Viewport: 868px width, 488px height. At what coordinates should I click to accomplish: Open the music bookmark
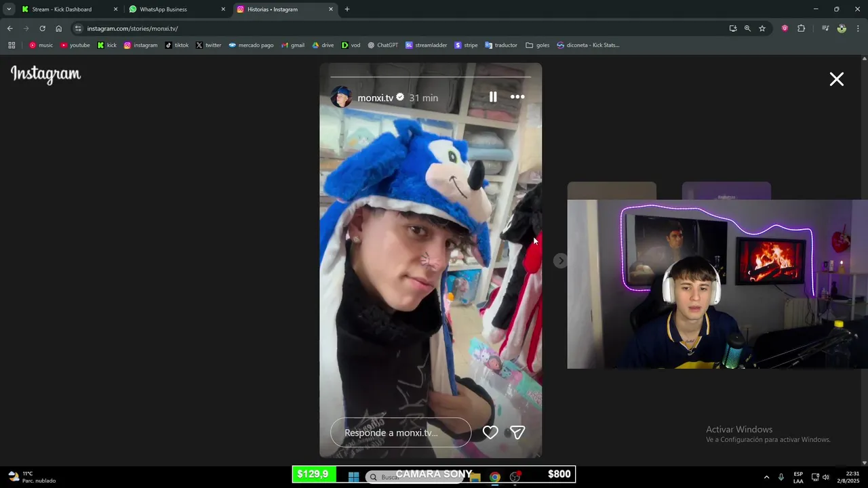[x=41, y=45]
